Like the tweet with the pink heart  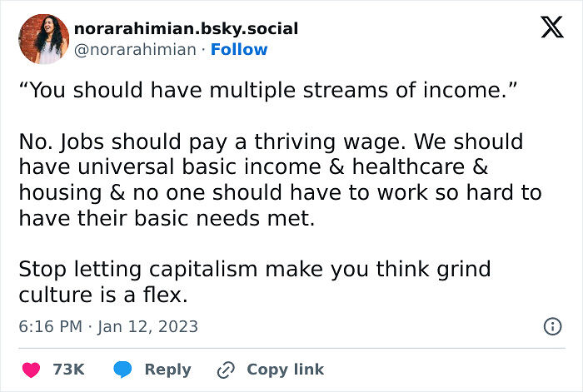coord(31,370)
